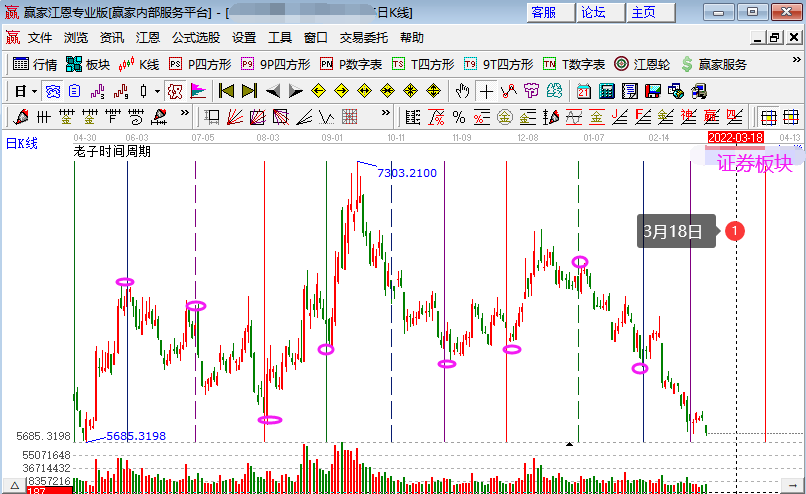Open the P数字表 tool

351,64
